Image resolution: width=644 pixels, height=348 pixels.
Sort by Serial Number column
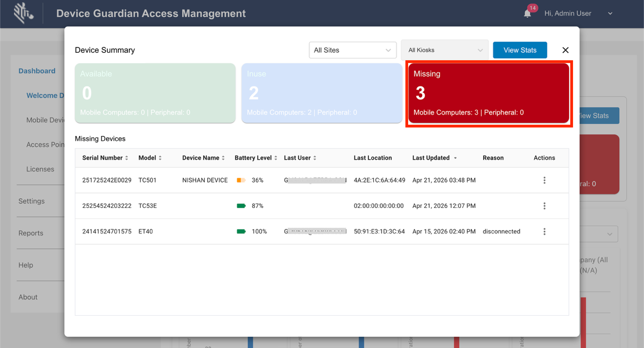click(x=105, y=158)
